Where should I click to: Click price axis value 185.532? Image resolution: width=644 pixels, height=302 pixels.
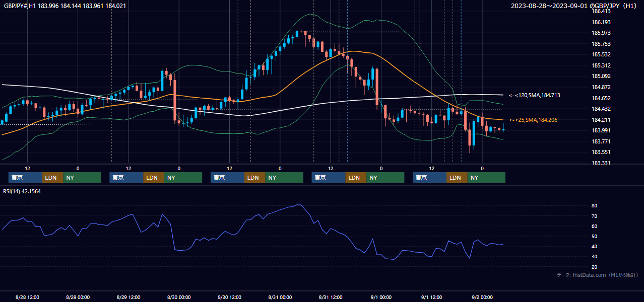pos(601,54)
